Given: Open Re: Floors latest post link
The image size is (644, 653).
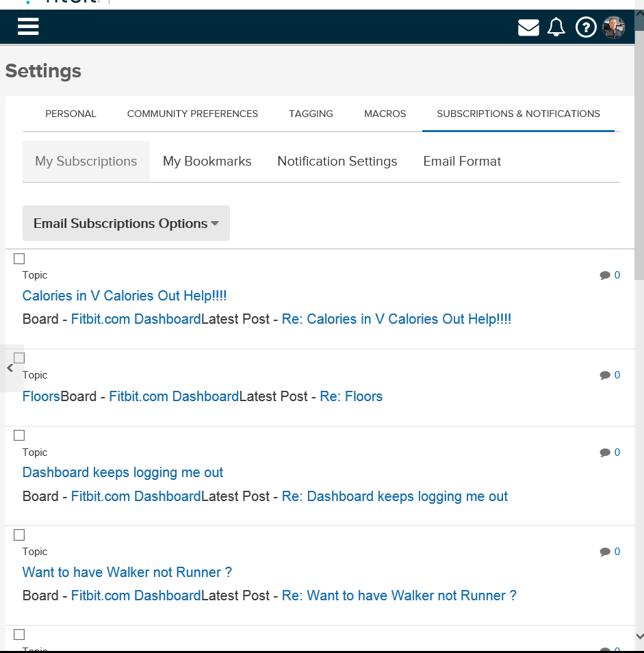Looking at the screenshot, I should click(x=351, y=396).
